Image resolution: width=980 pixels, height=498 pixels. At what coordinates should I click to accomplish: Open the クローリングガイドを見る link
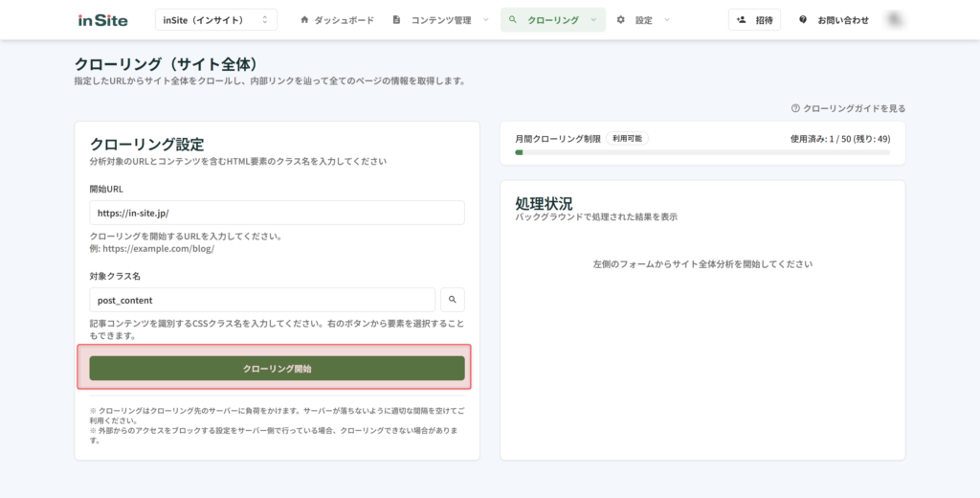[854, 109]
